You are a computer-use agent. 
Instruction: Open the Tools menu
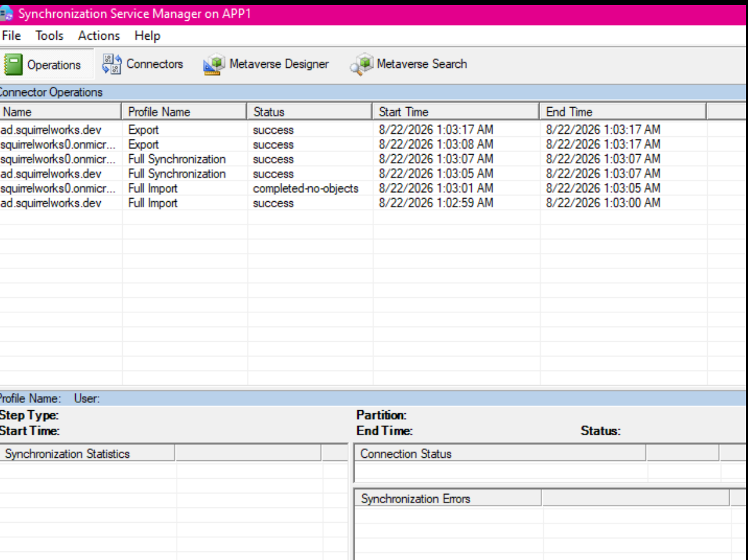50,35
